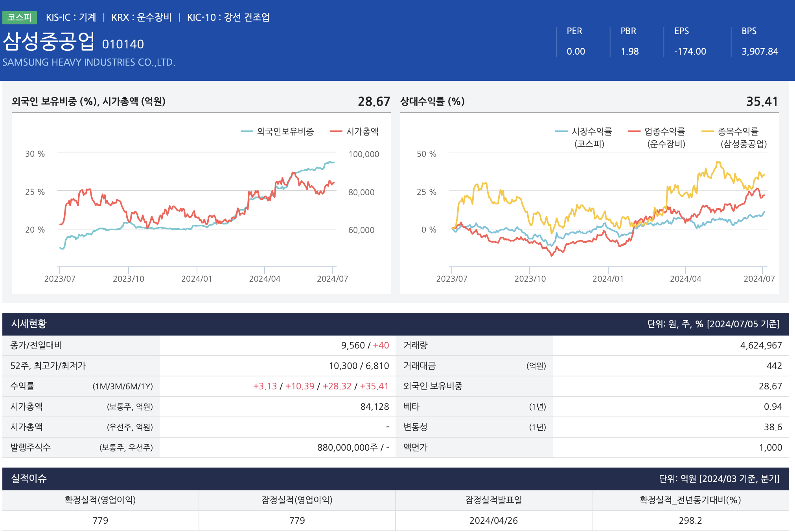Click the stock code 010140
Image resolution: width=795 pixels, height=532 pixels.
(x=123, y=44)
